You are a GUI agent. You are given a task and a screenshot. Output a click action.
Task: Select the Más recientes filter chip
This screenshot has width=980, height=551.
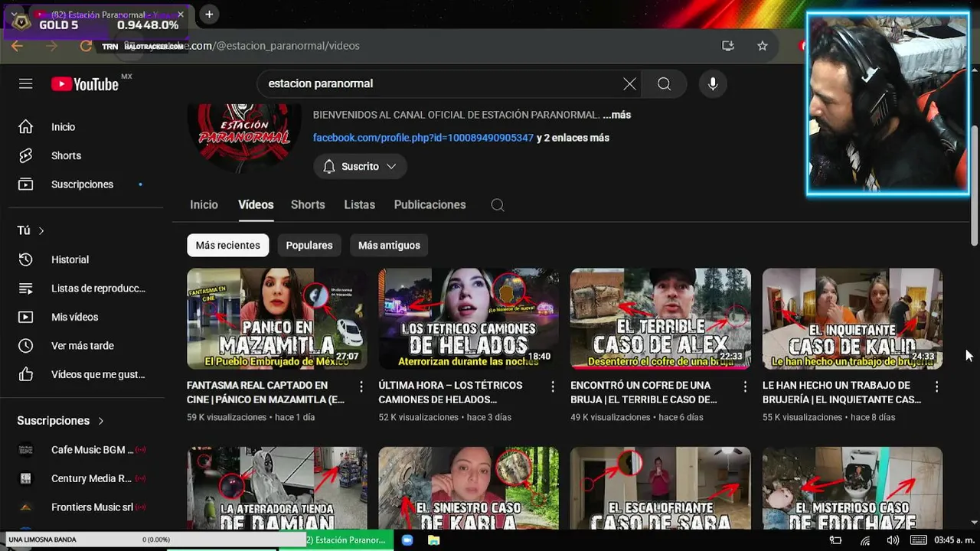pos(227,246)
